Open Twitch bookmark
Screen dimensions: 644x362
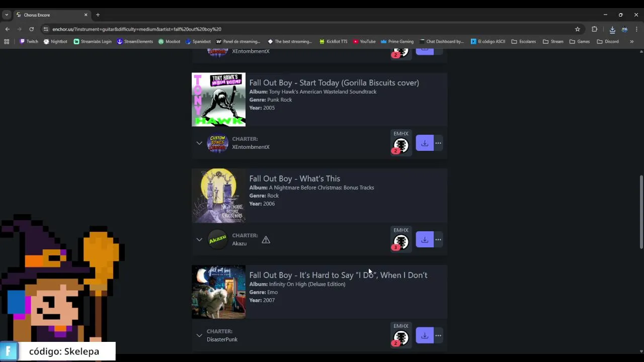(x=29, y=42)
